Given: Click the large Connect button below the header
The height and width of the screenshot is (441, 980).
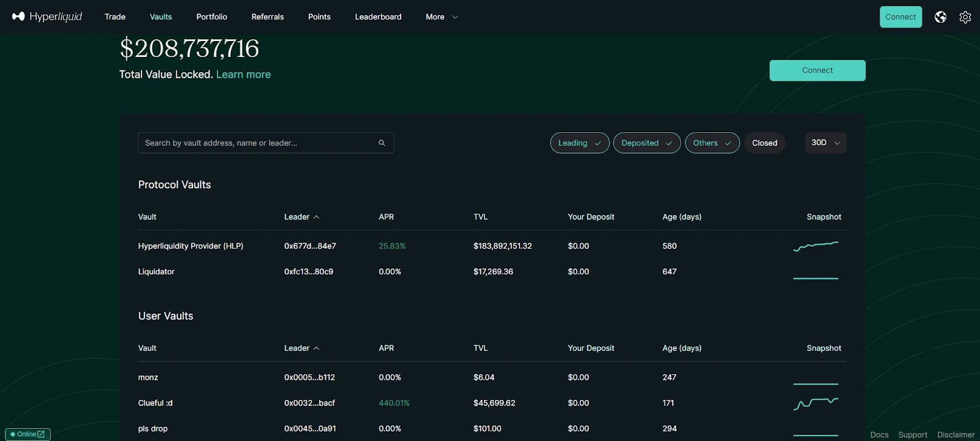Looking at the screenshot, I should point(817,70).
